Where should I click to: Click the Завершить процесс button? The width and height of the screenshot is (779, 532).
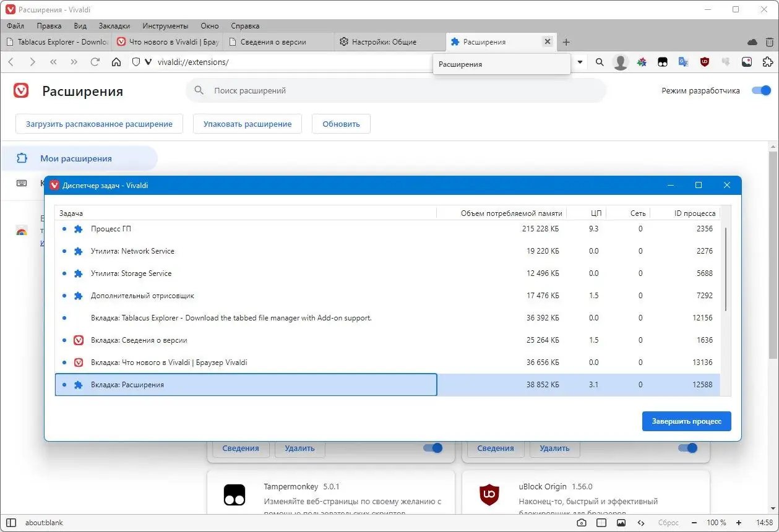pyautogui.click(x=686, y=421)
